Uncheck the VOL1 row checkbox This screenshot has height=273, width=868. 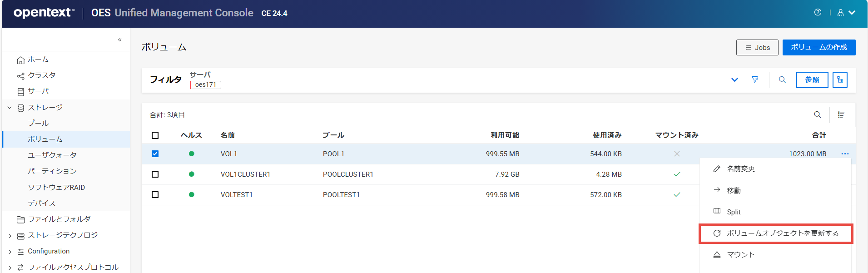pyautogui.click(x=155, y=154)
